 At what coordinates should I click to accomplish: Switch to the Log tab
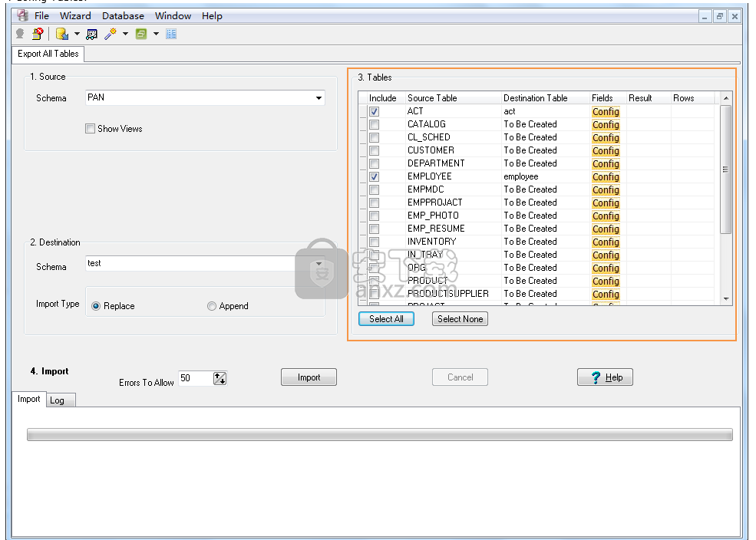coord(57,400)
